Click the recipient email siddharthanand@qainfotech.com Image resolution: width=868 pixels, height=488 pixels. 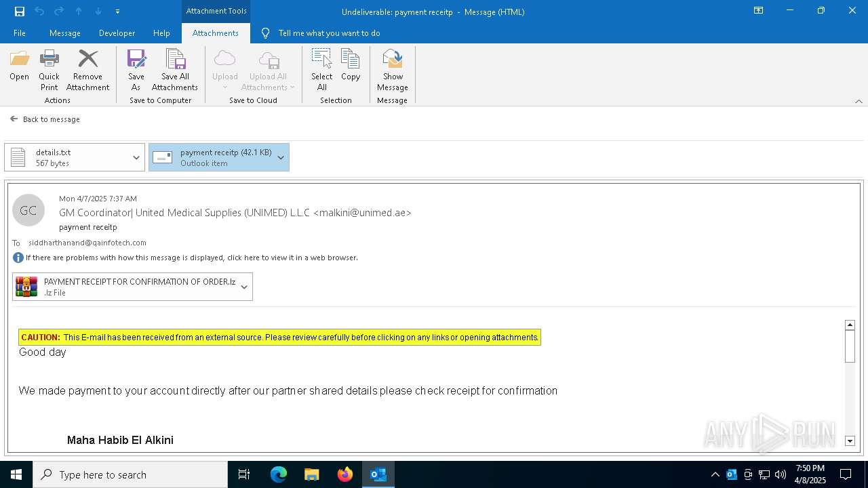click(87, 243)
